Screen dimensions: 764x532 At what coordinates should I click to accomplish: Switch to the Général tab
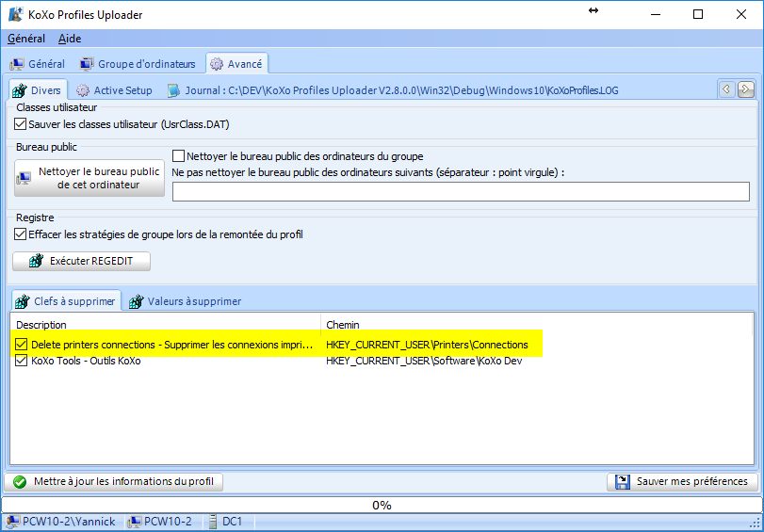pyautogui.click(x=38, y=64)
